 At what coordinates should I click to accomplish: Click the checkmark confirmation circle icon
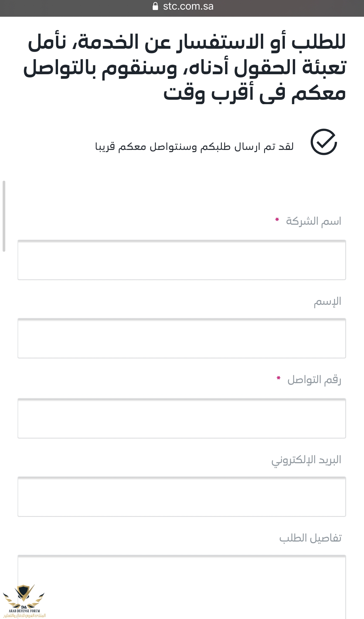tap(324, 142)
